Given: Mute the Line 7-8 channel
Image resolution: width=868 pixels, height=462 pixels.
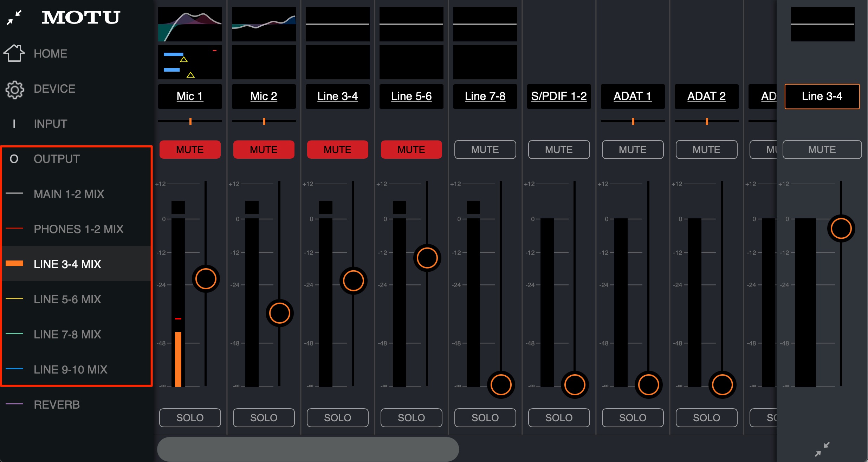Looking at the screenshot, I should tap(485, 150).
